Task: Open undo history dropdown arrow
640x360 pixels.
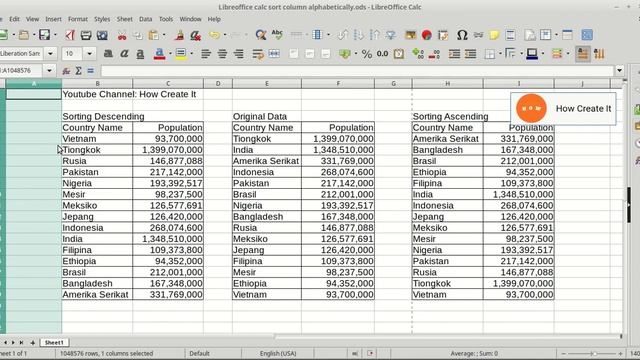Action: [224, 35]
